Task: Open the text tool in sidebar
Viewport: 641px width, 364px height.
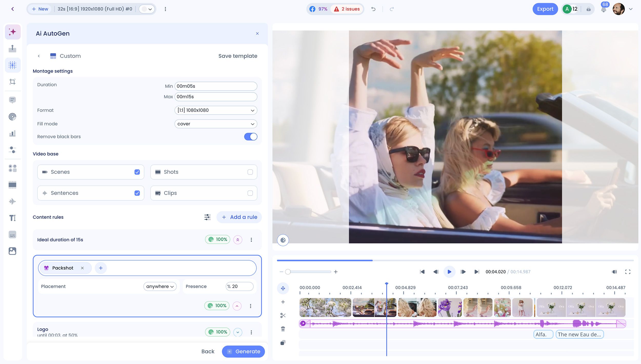Action: (x=13, y=218)
